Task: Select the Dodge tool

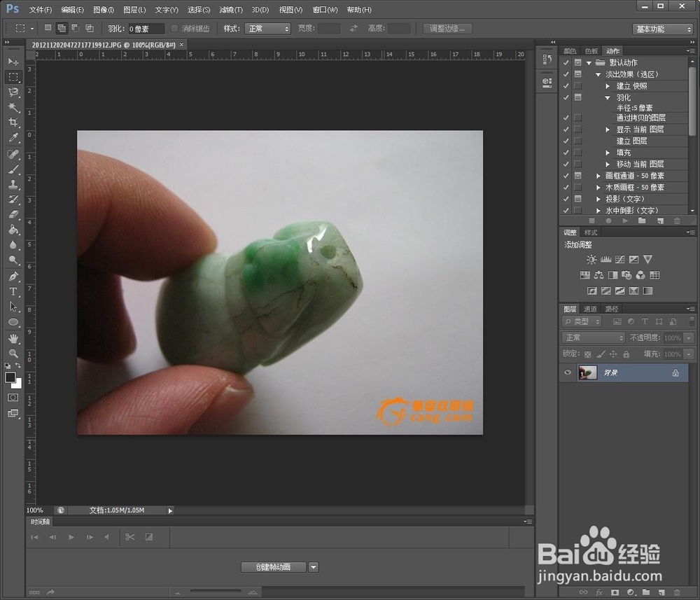Action: point(13,260)
